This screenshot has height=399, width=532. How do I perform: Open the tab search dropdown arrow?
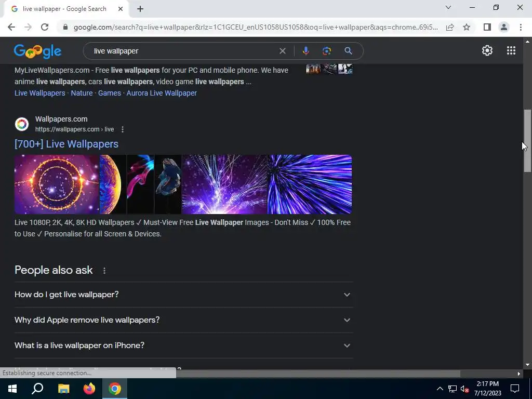pyautogui.click(x=448, y=7)
